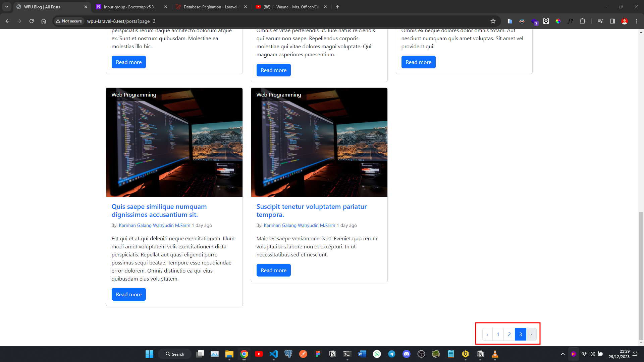Bookmark this page with the star
644x362 pixels.
493,21
